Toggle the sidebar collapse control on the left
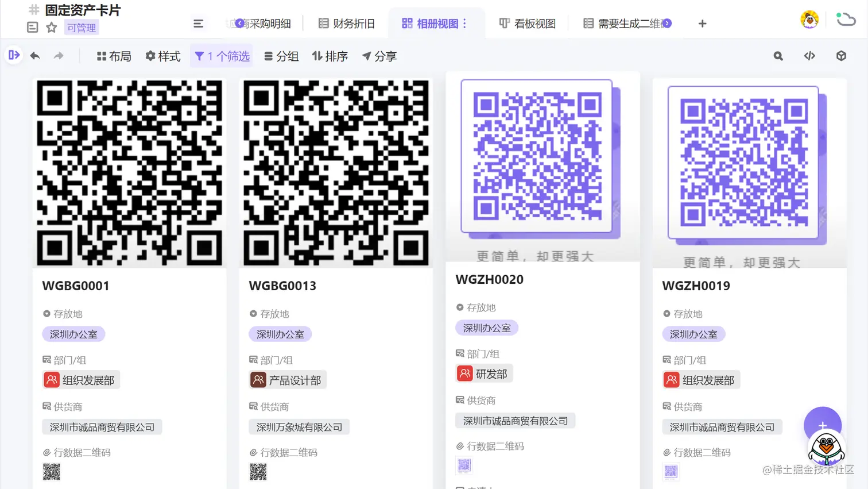The image size is (868, 489). point(13,56)
